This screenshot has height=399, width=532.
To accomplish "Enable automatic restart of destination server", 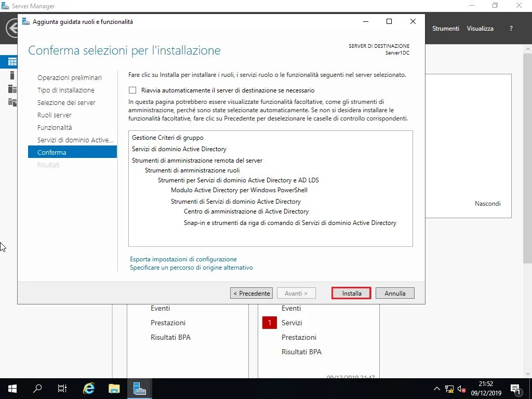I will pyautogui.click(x=132, y=90).
